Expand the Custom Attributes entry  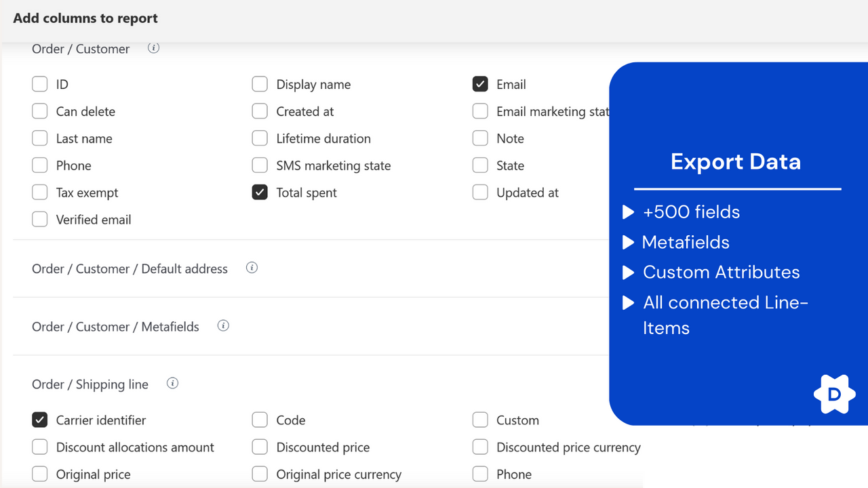click(x=628, y=272)
